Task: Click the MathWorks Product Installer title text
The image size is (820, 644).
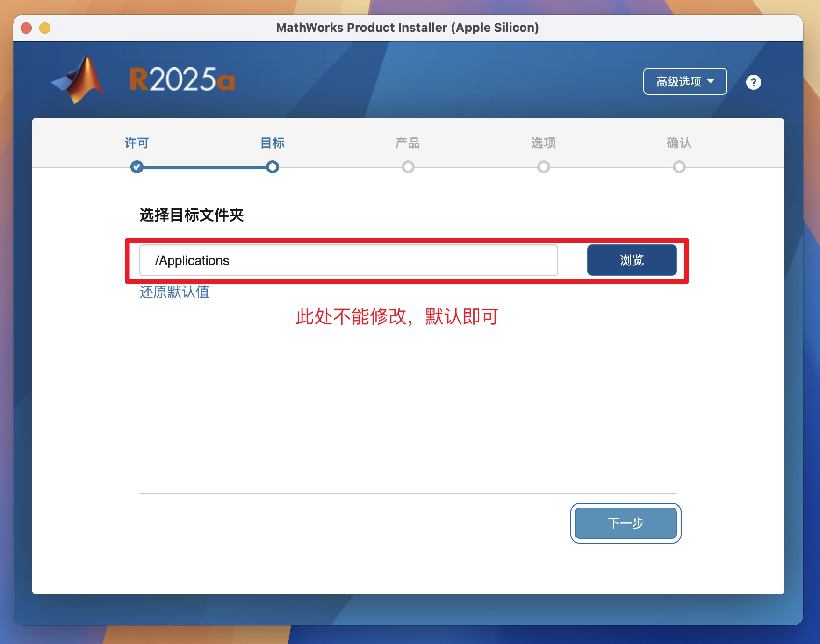Action: point(407,28)
